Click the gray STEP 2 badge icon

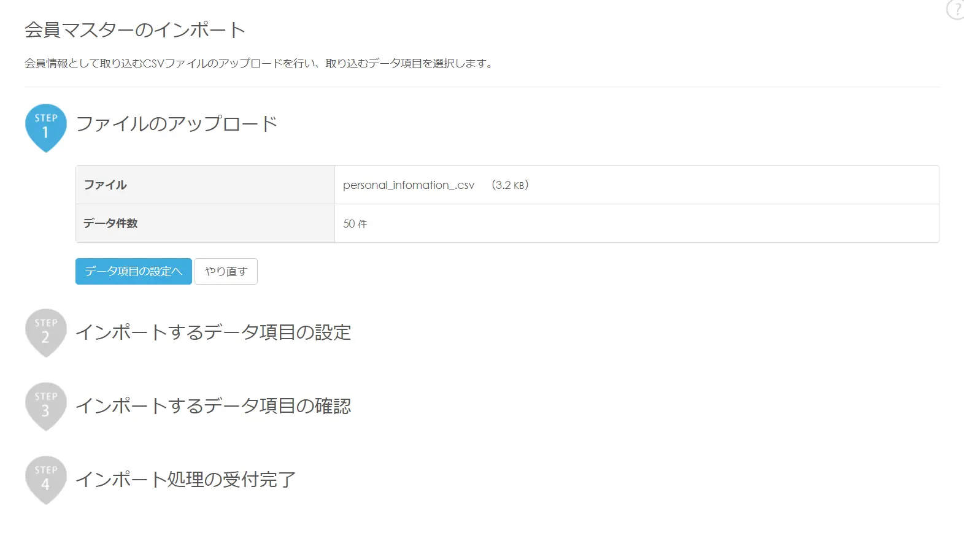point(45,332)
